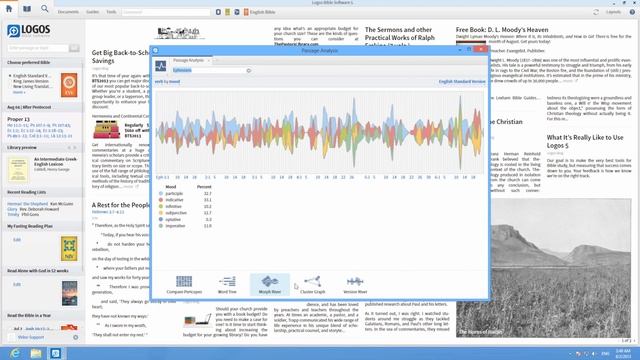This screenshot has height=360, width=640.
Task: Open File Explorer from taskbar
Action: 36,353
